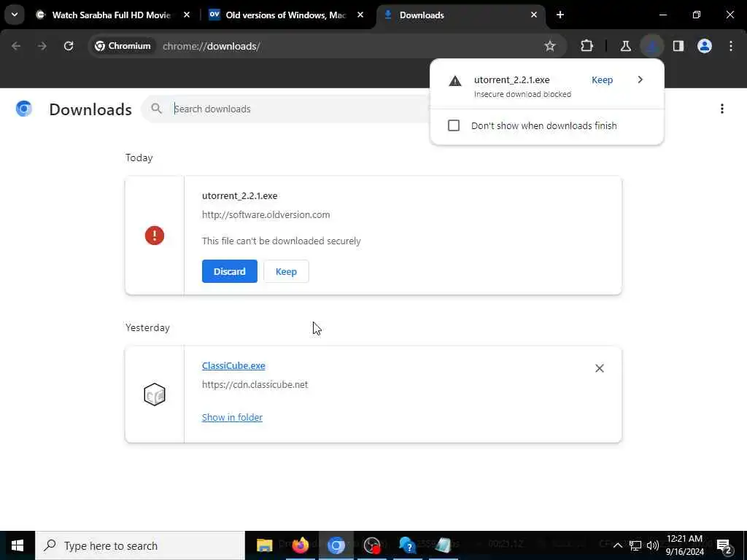Click utorrent_2.2.1.exe name in the bubble

point(511,80)
